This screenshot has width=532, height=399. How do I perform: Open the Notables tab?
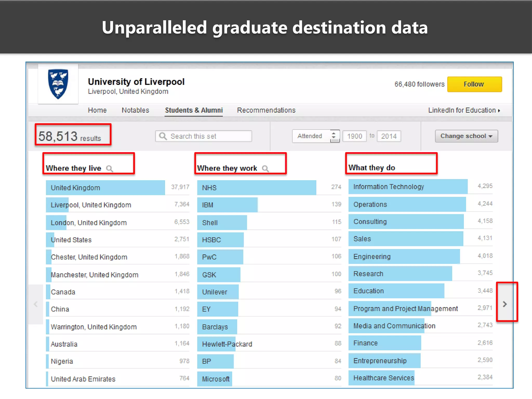point(135,110)
